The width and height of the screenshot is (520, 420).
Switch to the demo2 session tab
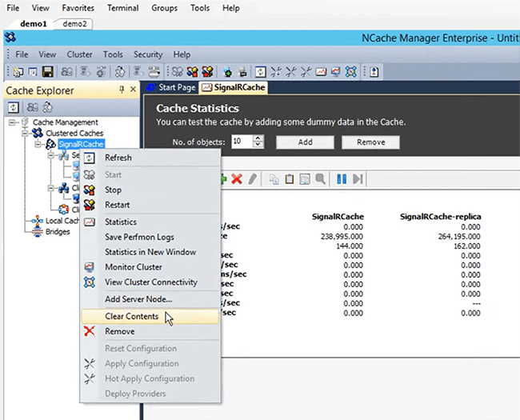(74, 24)
